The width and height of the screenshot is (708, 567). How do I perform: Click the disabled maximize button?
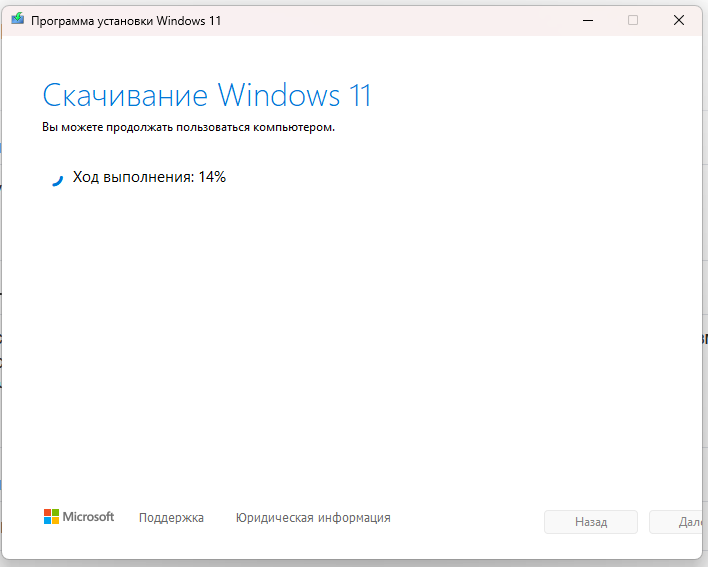pos(633,20)
